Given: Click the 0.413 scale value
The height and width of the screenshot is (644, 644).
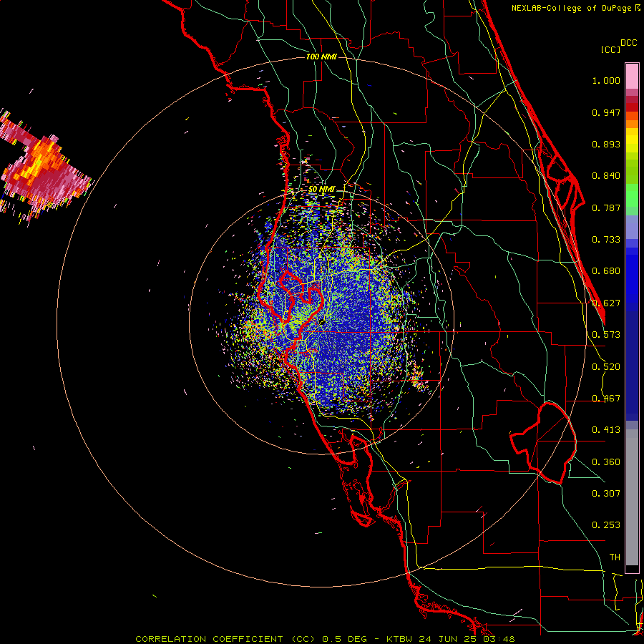Looking at the screenshot, I should [606, 430].
